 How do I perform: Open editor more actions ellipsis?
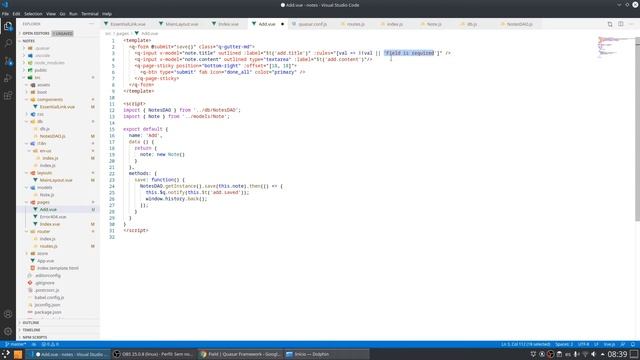(x=631, y=24)
